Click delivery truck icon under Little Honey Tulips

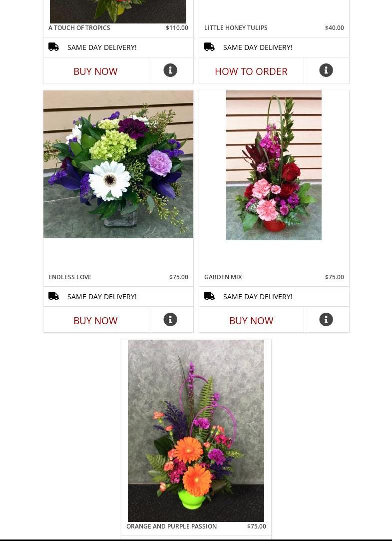tap(209, 47)
